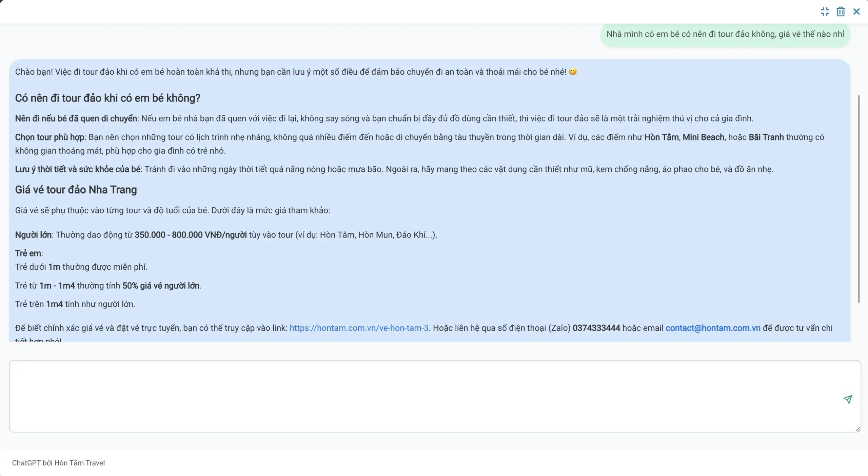This screenshot has height=476, width=868.
Task: Click the textarea resize handle corner
Action: click(x=857, y=429)
